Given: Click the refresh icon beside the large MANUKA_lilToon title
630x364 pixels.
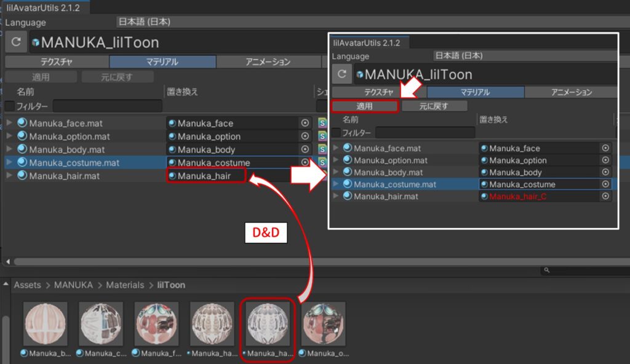Looking at the screenshot, I should [15, 42].
